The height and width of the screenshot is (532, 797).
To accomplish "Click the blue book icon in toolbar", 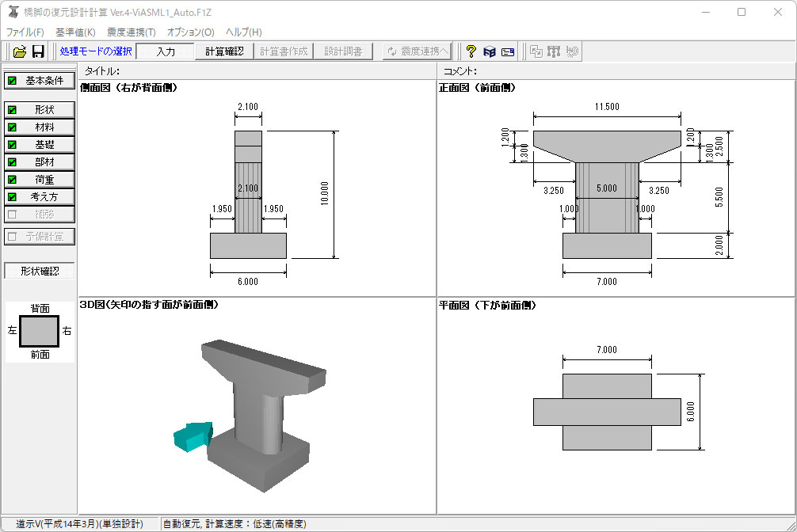I will click(490, 51).
